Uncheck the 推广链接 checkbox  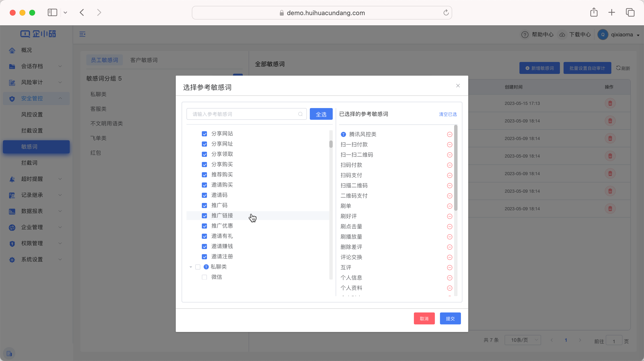(x=204, y=216)
